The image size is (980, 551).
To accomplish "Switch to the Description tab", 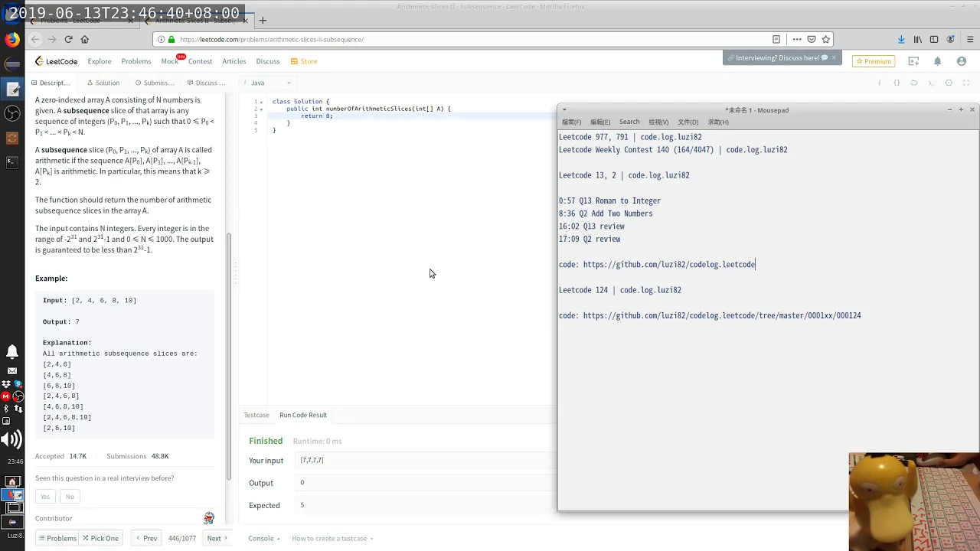I will (x=51, y=83).
